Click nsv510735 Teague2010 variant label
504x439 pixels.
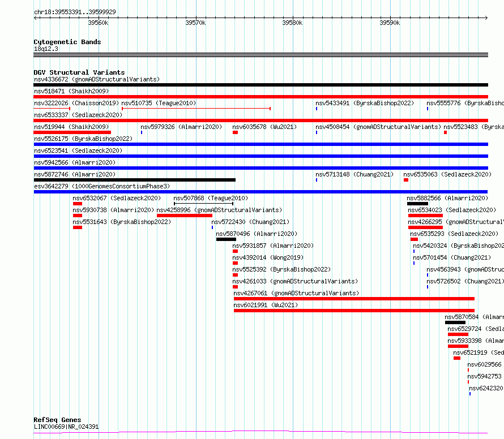159,103
